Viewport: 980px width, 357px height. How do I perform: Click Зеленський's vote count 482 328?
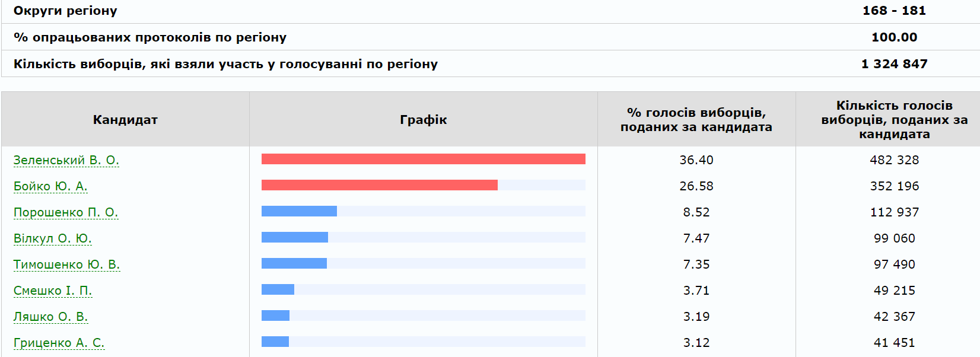(x=894, y=160)
